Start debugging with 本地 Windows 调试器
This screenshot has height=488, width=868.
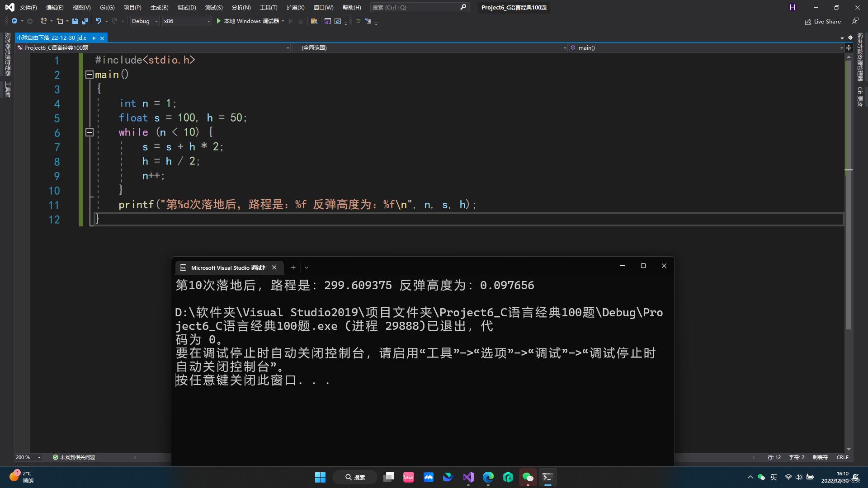pyautogui.click(x=251, y=21)
